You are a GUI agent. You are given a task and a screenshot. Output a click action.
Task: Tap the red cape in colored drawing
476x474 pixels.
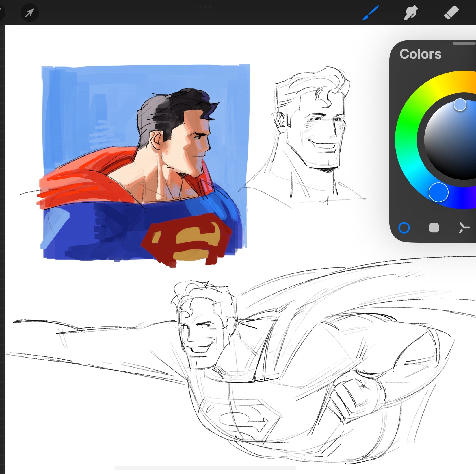click(x=84, y=179)
